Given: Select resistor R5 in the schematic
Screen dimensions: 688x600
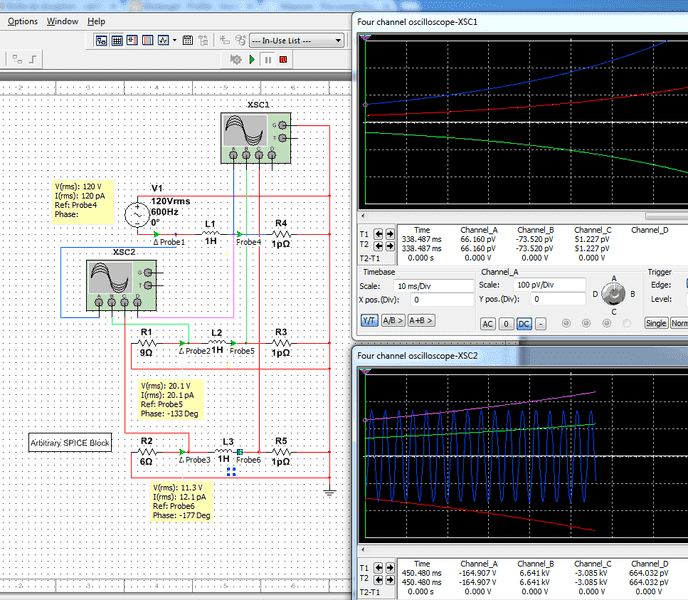Looking at the screenshot, I should 281,452.
